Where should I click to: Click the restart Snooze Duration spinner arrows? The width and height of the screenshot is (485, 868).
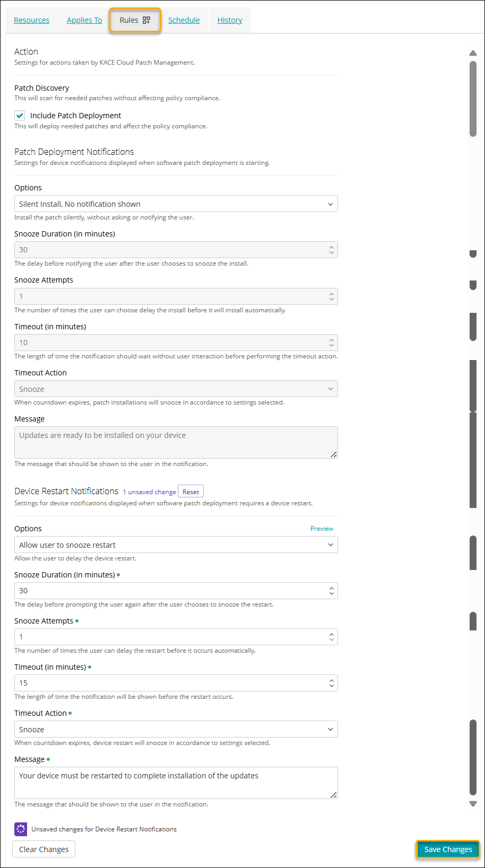coord(331,591)
